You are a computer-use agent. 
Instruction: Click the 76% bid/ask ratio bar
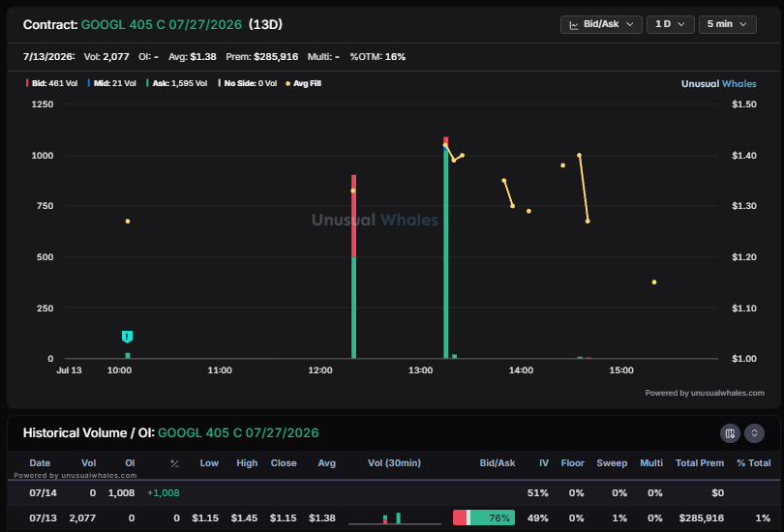pos(484,518)
